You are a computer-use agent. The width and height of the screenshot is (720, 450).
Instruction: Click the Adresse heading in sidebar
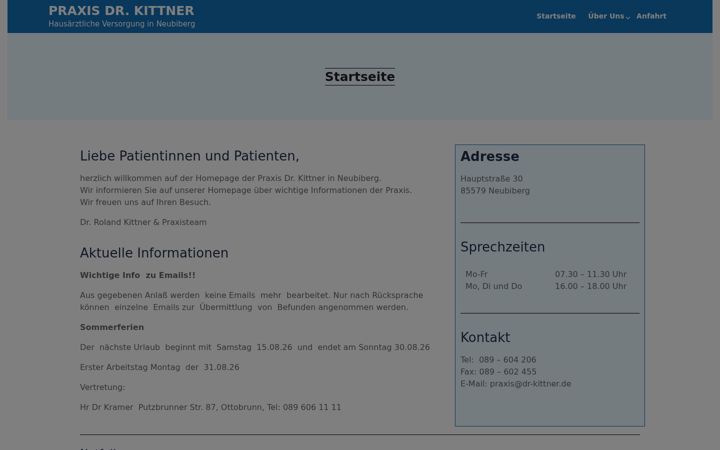pyautogui.click(x=489, y=157)
